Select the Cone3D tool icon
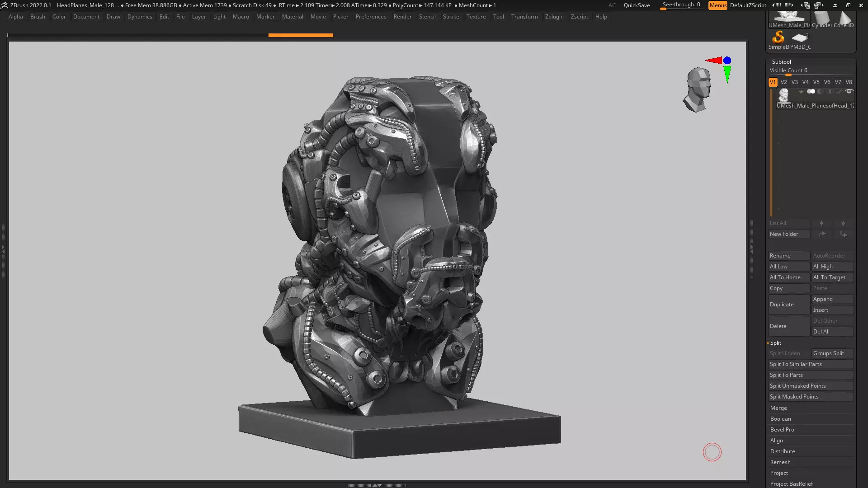Viewport: 868px width, 488px height. [844, 20]
